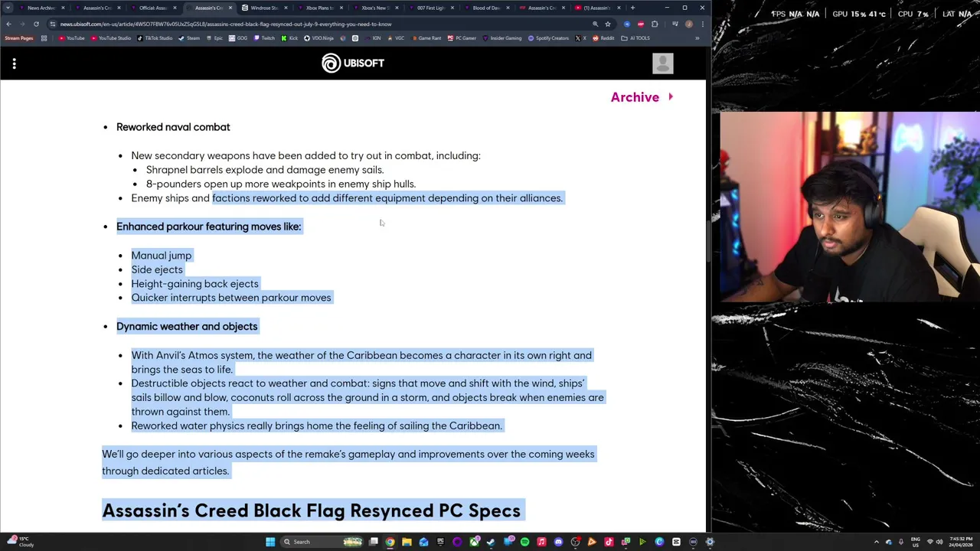Open the TikTok Studio bookmark

coord(155,38)
